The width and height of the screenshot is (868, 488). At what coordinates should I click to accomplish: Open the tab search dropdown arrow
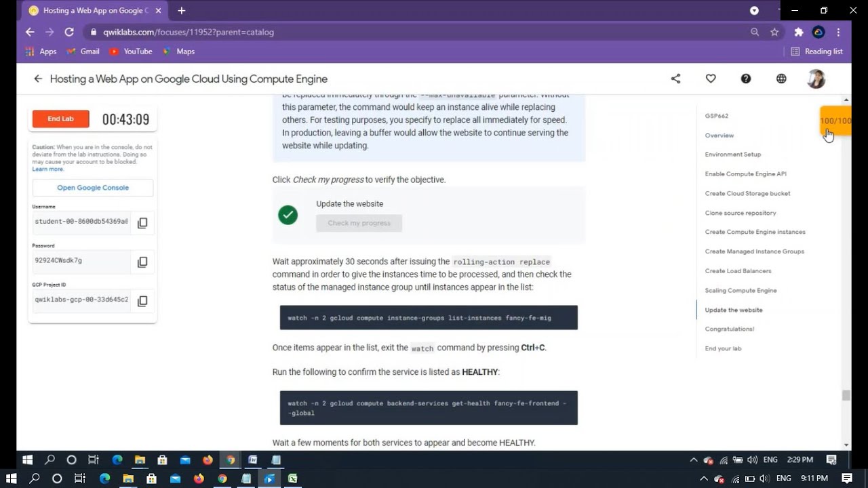pos(754,11)
